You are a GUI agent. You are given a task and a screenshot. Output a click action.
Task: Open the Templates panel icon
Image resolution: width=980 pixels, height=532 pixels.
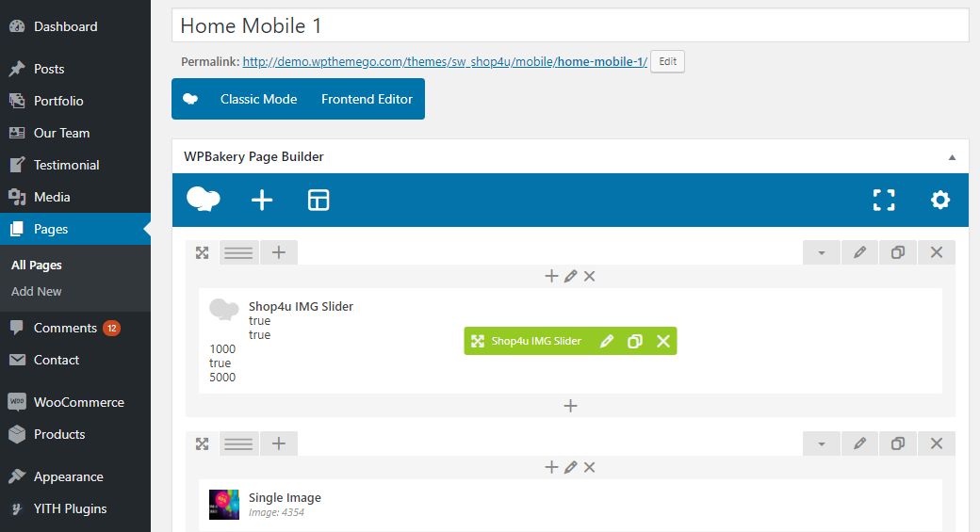coord(318,200)
